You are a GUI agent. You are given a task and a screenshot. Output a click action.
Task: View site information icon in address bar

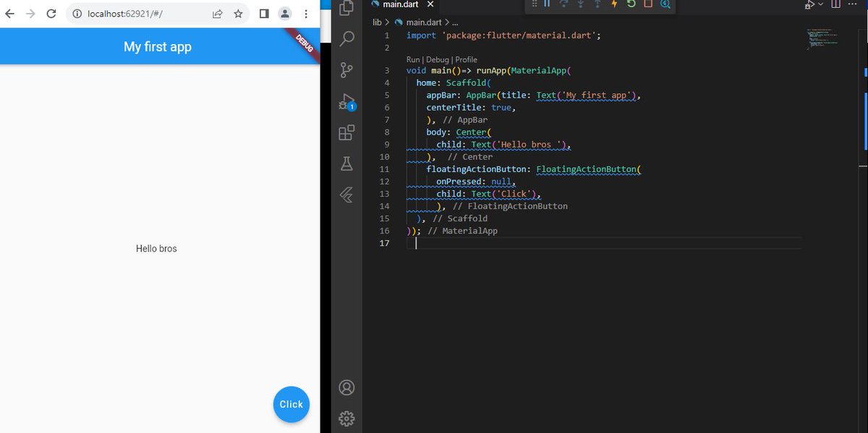[77, 14]
